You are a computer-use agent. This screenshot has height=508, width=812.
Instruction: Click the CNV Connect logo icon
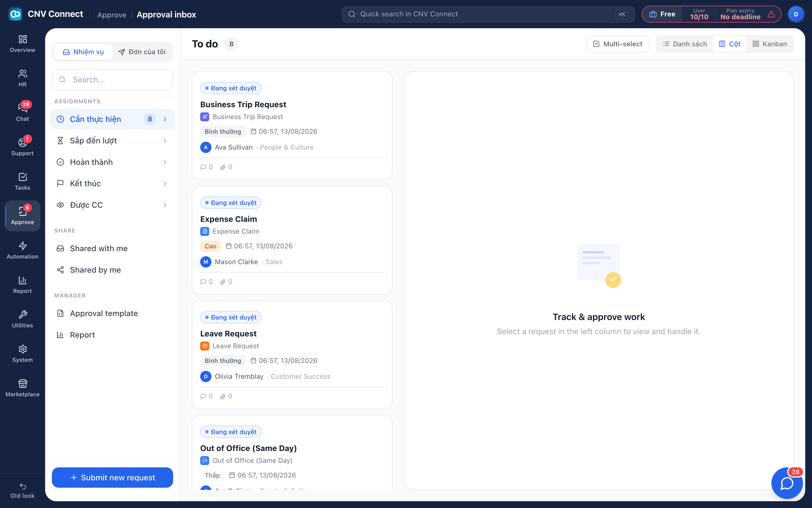pyautogui.click(x=15, y=14)
